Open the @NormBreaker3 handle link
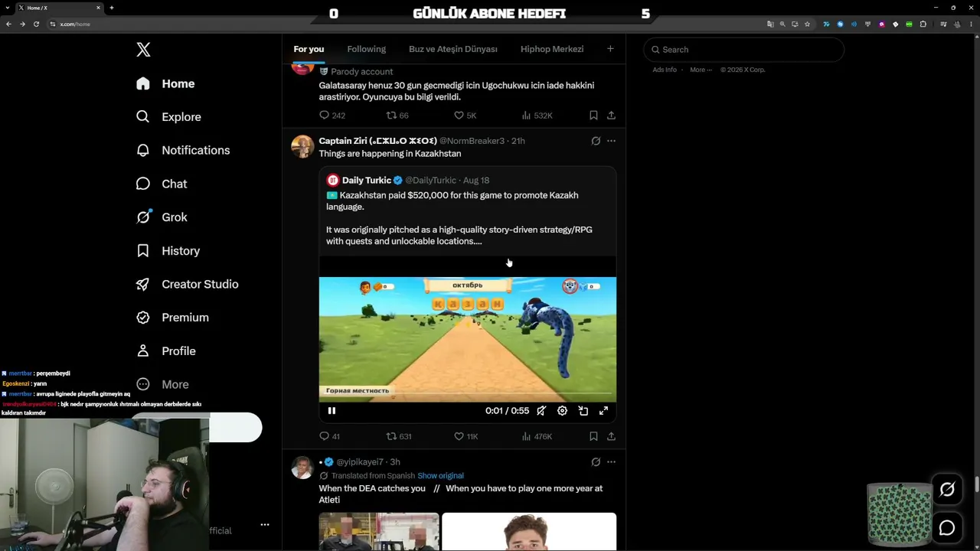 click(472, 141)
